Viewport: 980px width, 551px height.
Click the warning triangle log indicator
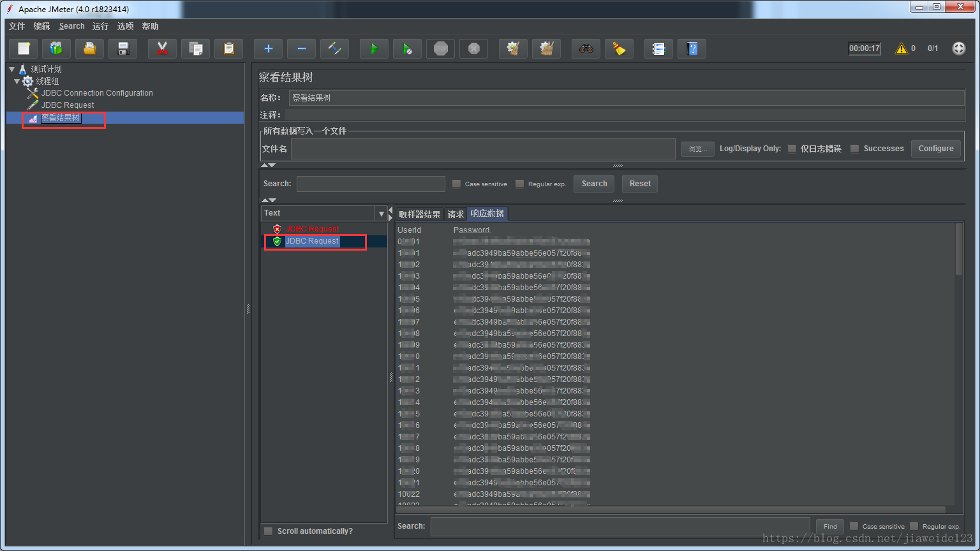pyautogui.click(x=902, y=48)
